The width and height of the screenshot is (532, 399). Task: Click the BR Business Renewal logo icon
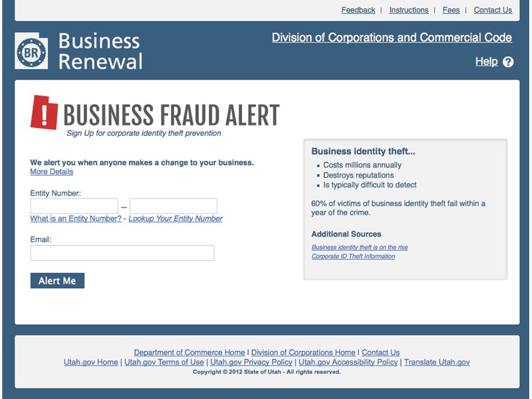tap(31, 51)
